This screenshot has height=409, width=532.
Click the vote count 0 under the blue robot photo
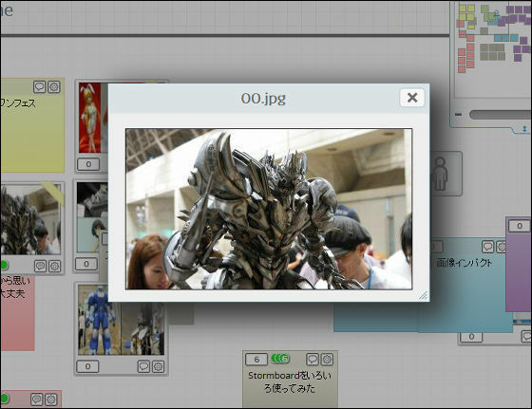point(87,366)
